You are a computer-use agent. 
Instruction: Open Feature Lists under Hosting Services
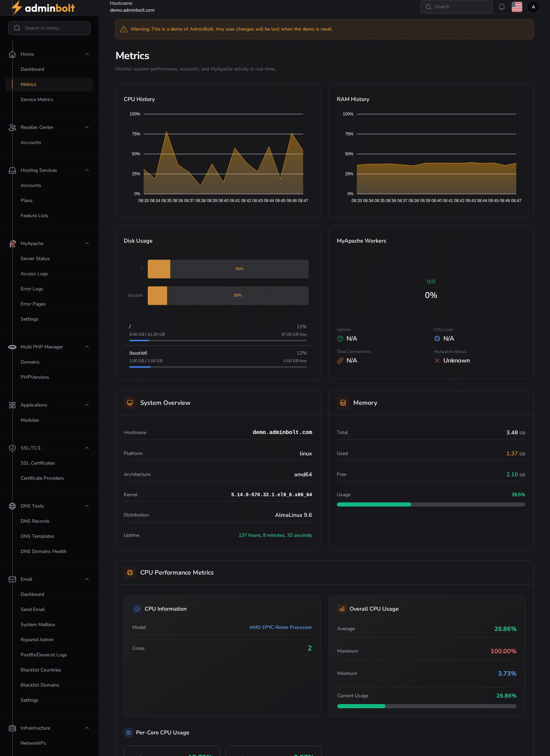click(x=49, y=216)
